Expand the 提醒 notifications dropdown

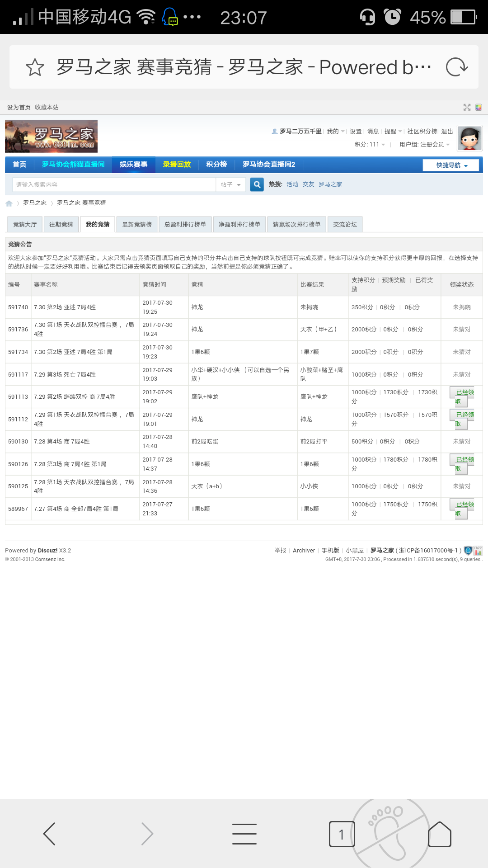tap(393, 131)
